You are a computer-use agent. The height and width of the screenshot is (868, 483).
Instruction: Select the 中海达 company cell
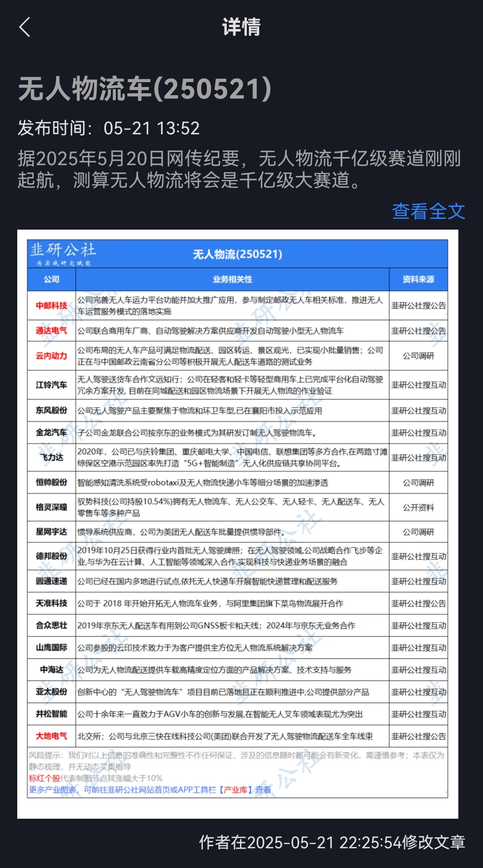51,670
